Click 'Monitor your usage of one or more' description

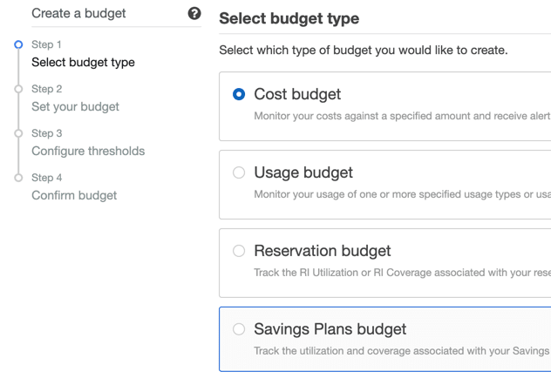[x=403, y=194]
